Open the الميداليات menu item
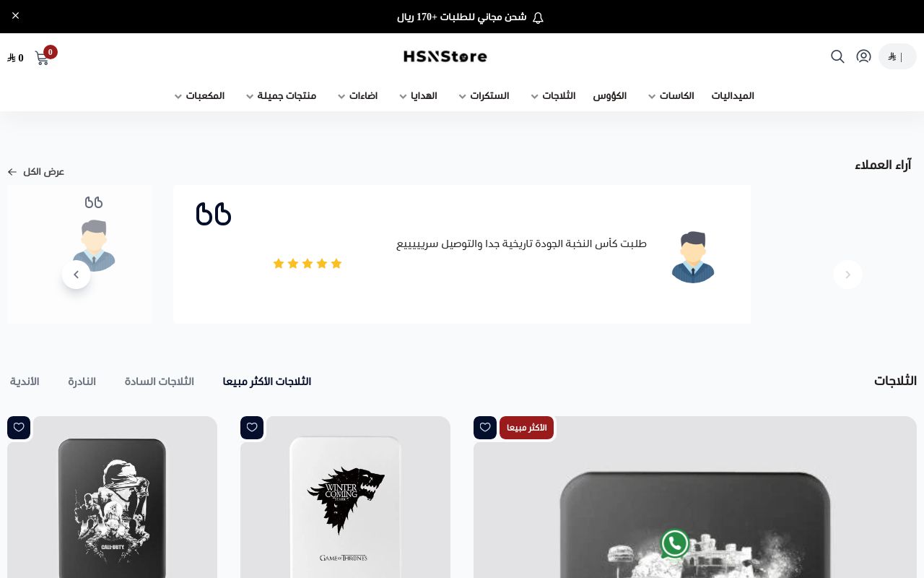This screenshot has width=924, height=578. click(733, 95)
